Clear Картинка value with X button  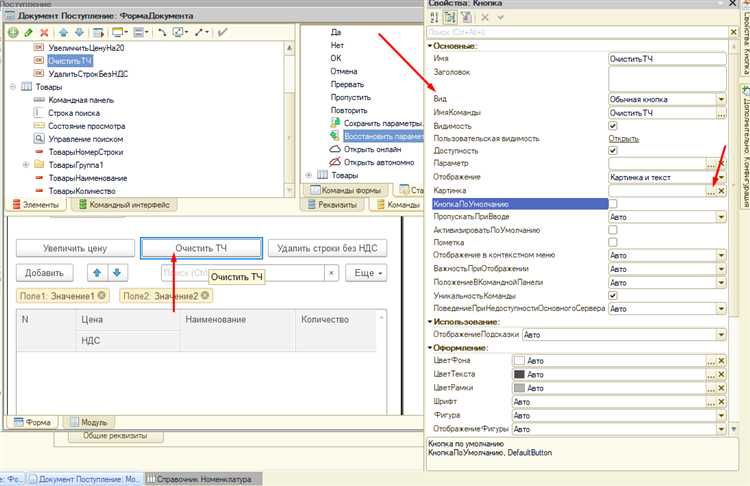(721, 190)
